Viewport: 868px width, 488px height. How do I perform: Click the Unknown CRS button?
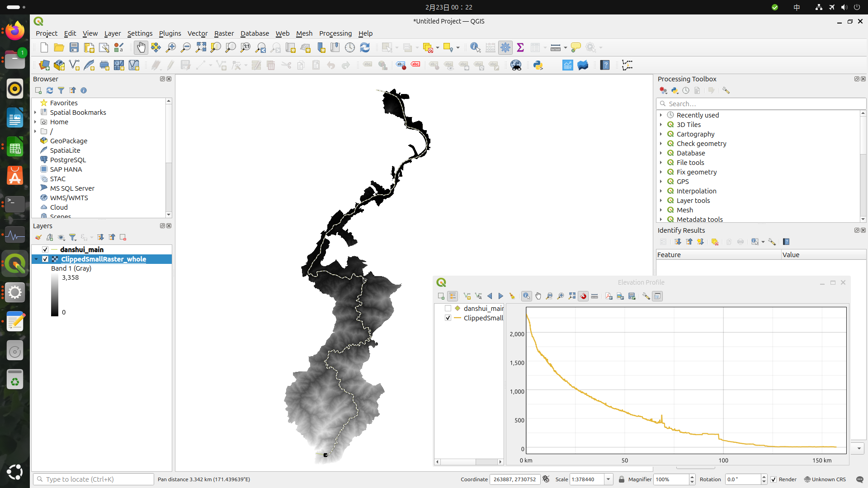825,479
